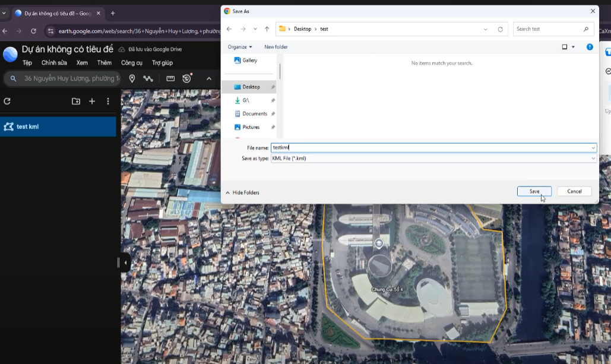Refresh the folder path in Save As dialog
Screen dimensions: 611x364
pos(501,29)
